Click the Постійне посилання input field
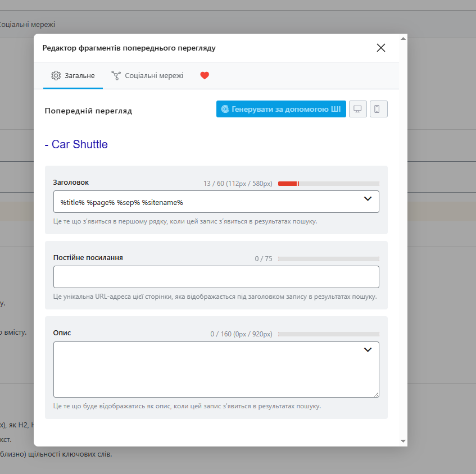 point(216,277)
